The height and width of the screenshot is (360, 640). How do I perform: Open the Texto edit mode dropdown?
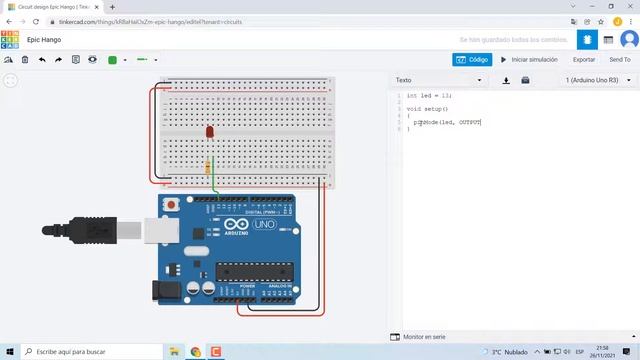coord(438,80)
